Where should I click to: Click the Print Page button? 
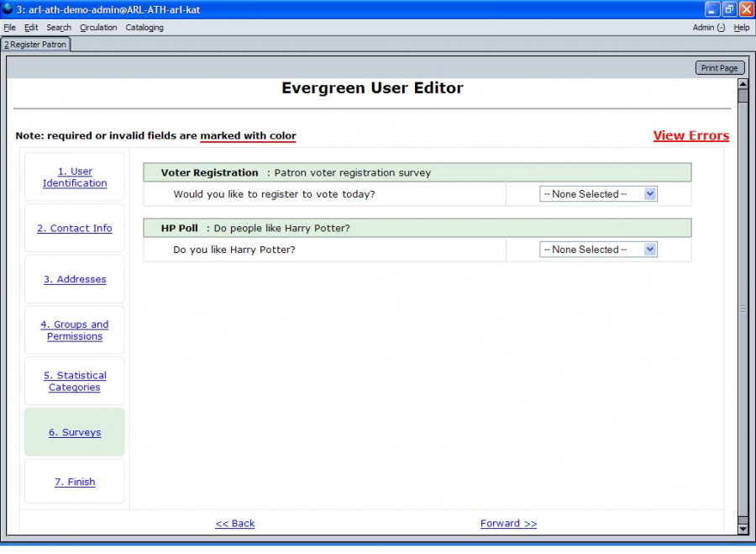tap(719, 68)
